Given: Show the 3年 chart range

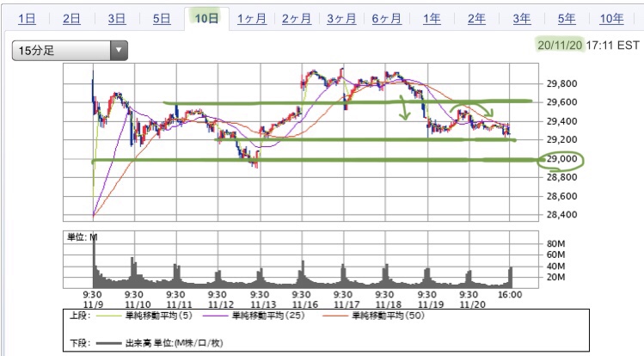Looking at the screenshot, I should coord(522,18).
